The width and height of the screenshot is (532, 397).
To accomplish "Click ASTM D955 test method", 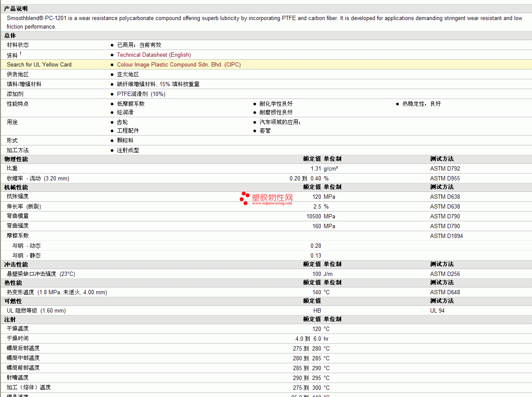I will pyautogui.click(x=445, y=178).
